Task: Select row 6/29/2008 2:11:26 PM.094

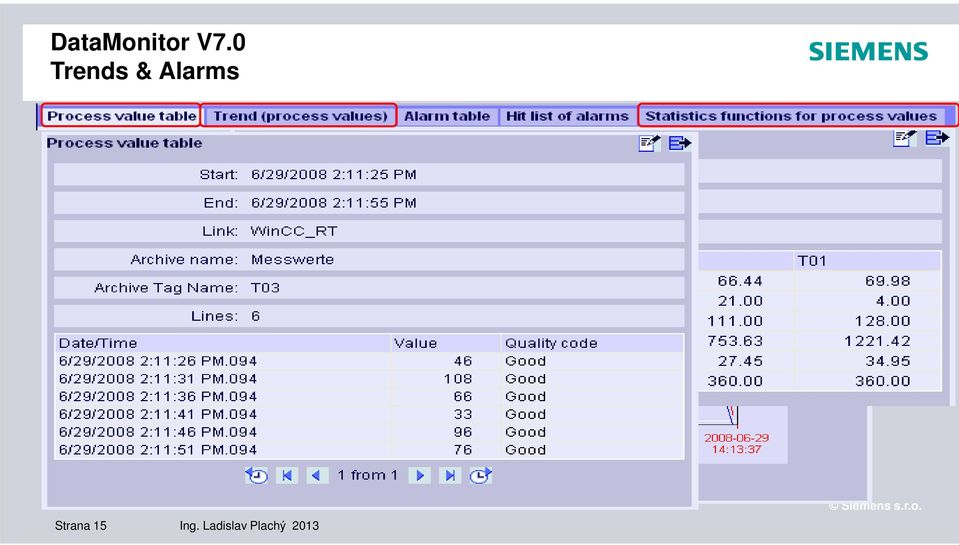Action: (x=369, y=361)
